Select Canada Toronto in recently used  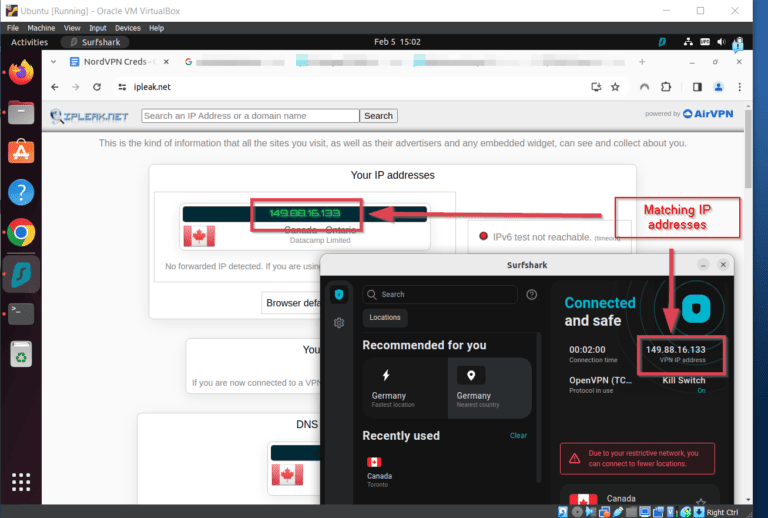(x=380, y=471)
